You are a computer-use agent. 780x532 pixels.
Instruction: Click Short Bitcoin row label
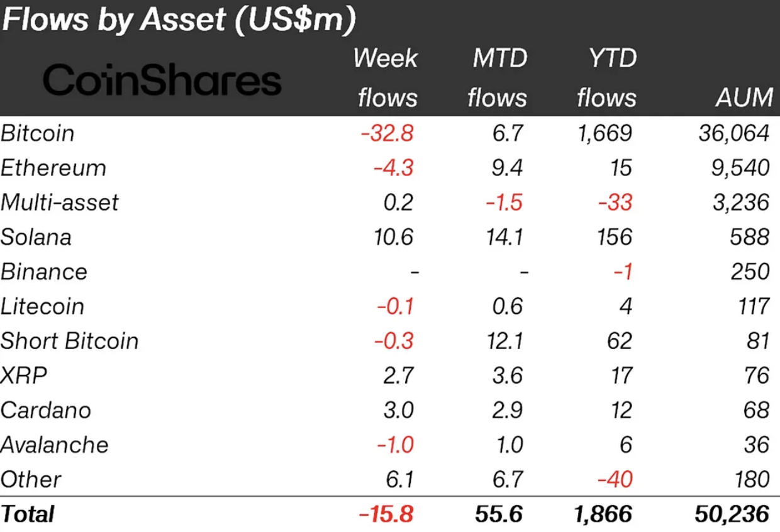[x=69, y=341]
